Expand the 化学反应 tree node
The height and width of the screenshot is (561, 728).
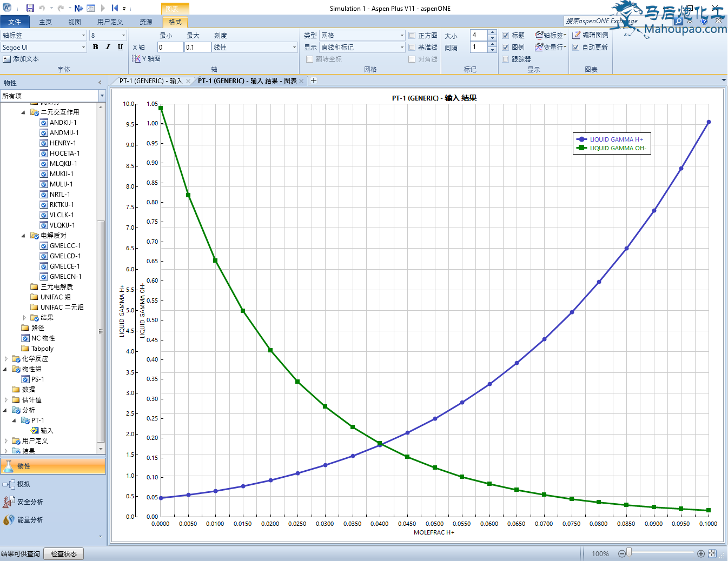[6, 359]
